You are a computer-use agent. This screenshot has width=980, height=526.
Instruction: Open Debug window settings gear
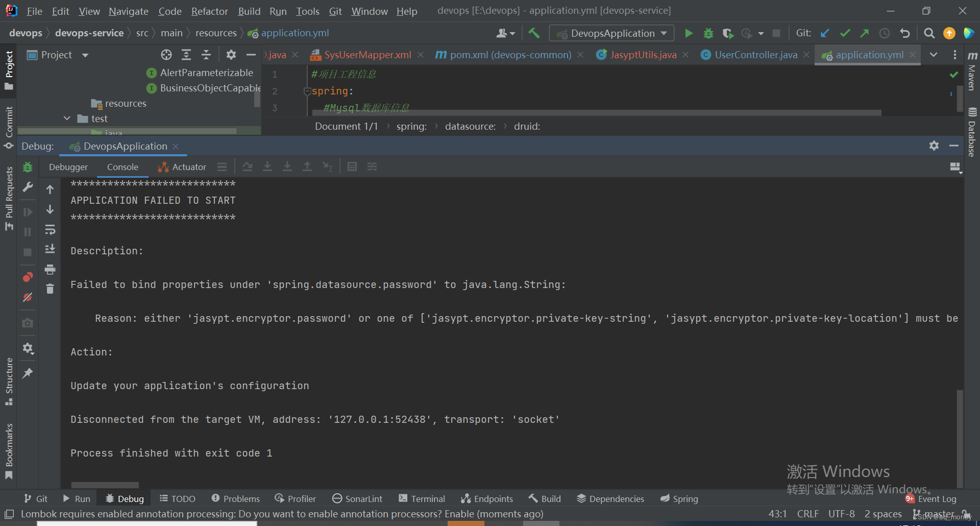tap(934, 146)
